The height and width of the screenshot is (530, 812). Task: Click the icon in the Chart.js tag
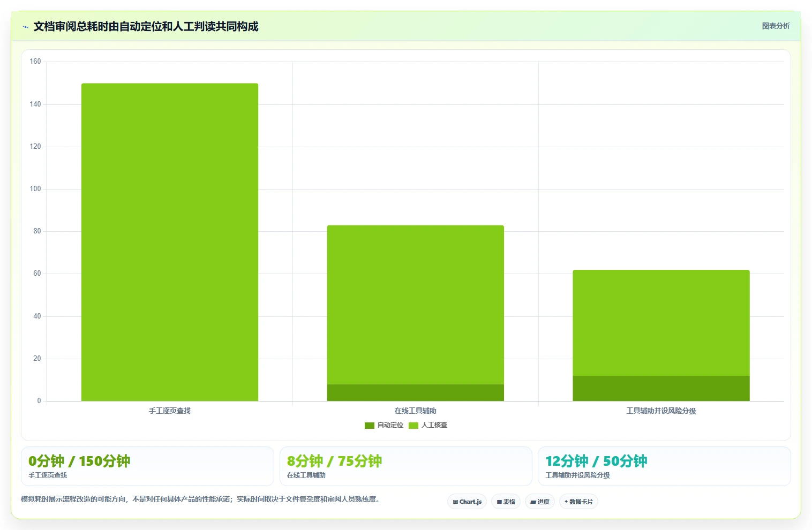tap(455, 502)
